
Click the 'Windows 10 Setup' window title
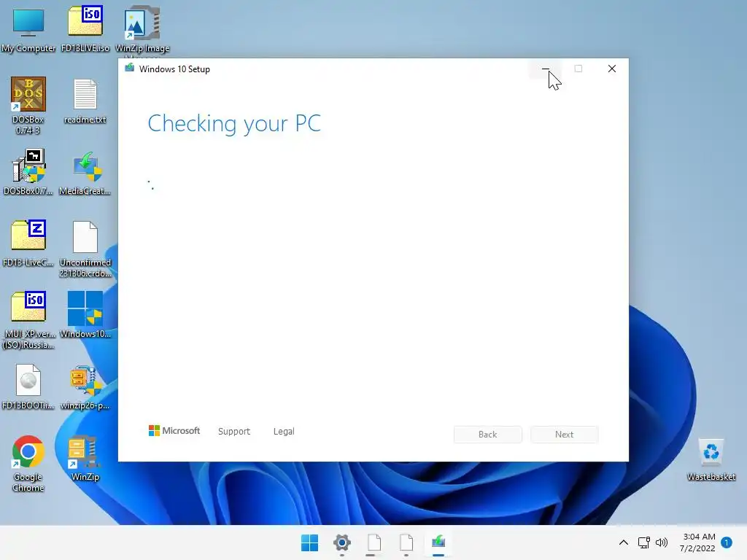tap(174, 69)
